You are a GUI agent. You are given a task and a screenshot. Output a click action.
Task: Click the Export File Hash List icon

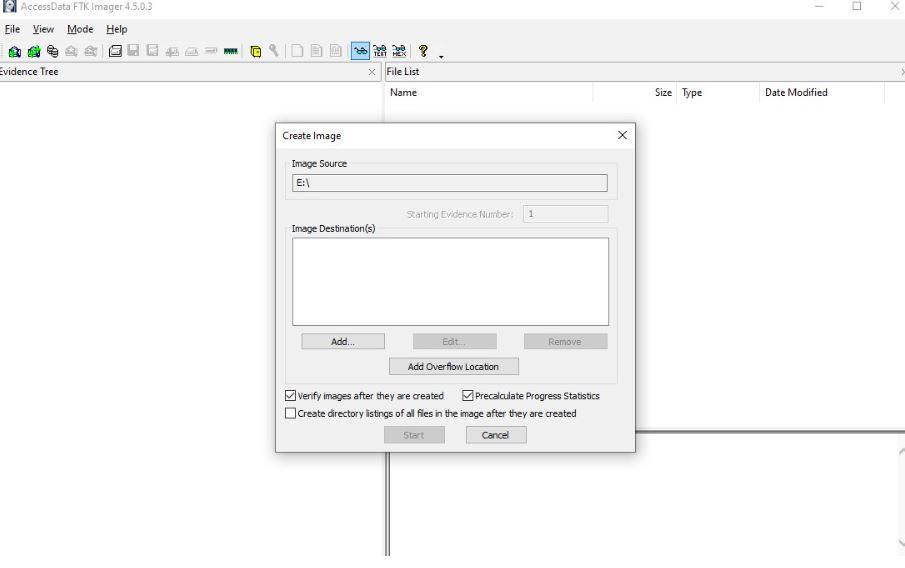point(316,51)
